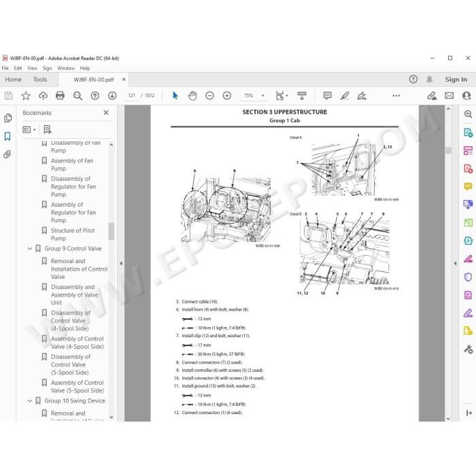Collapse Group 10 Swing Device
This screenshot has height=476, width=476.
click(30, 401)
